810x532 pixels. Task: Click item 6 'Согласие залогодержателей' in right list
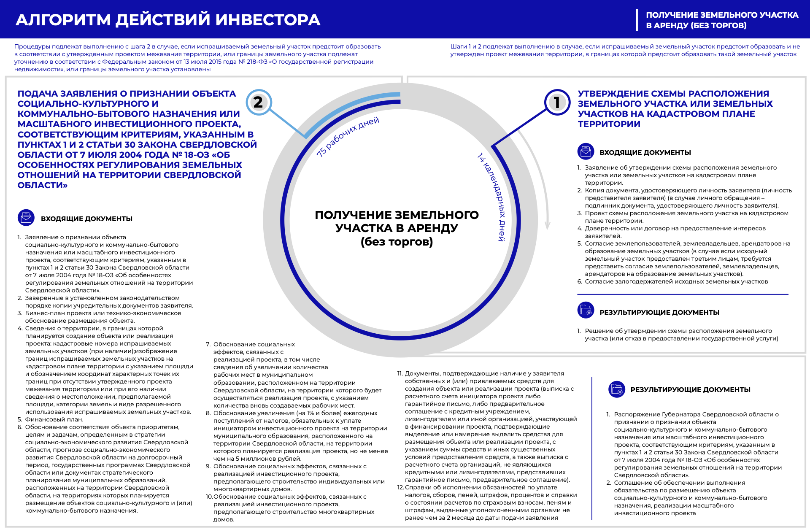click(x=676, y=281)
